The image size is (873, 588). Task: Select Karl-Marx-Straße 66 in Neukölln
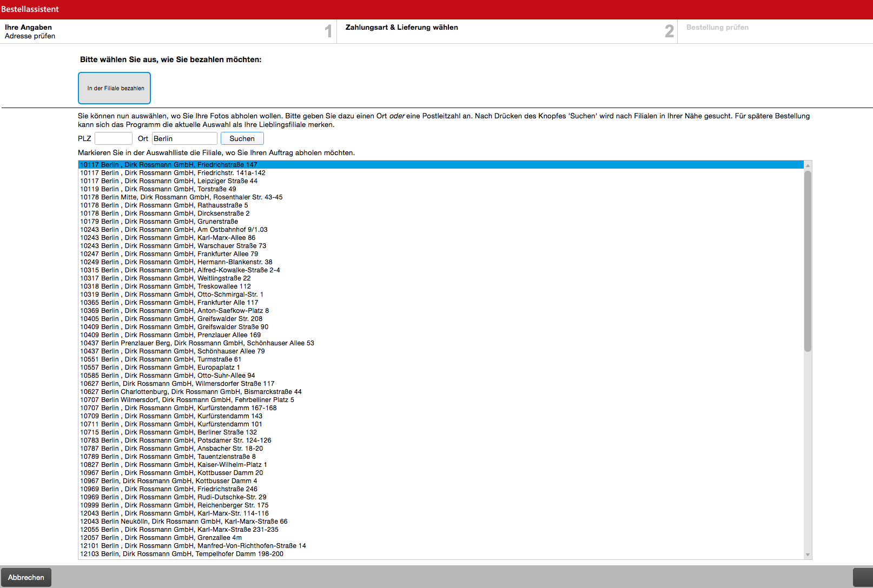pos(441,522)
